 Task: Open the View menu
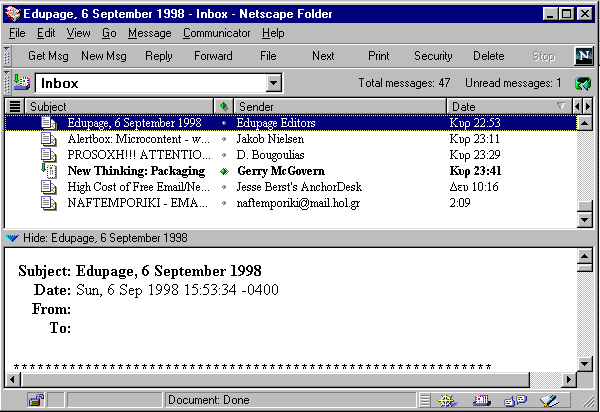pyautogui.click(x=78, y=33)
